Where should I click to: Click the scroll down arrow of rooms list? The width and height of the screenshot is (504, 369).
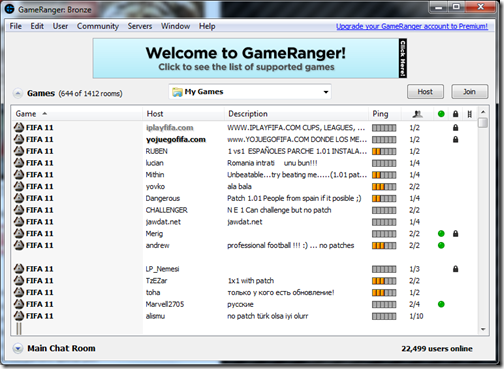tap(483, 329)
